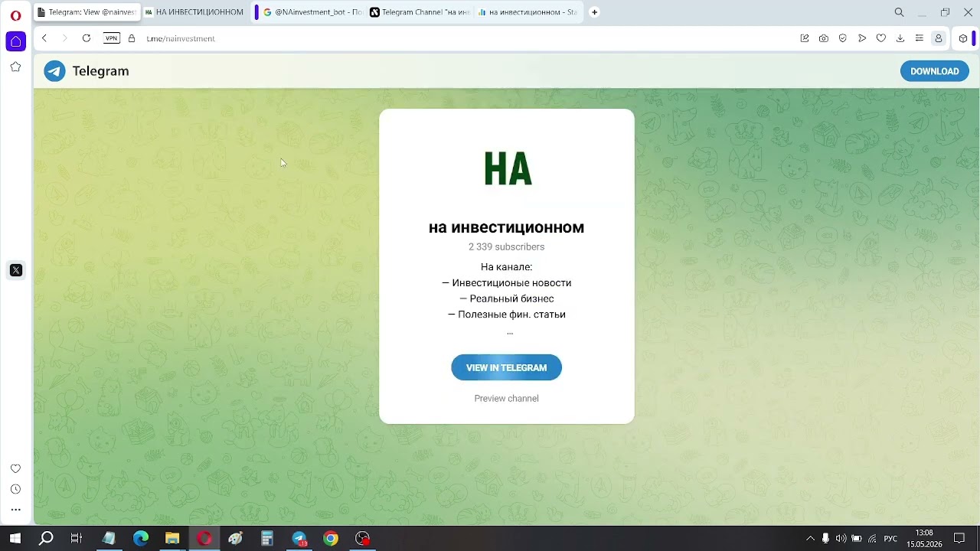Open the notification center icon
The height and width of the screenshot is (551, 980).
tap(959, 539)
